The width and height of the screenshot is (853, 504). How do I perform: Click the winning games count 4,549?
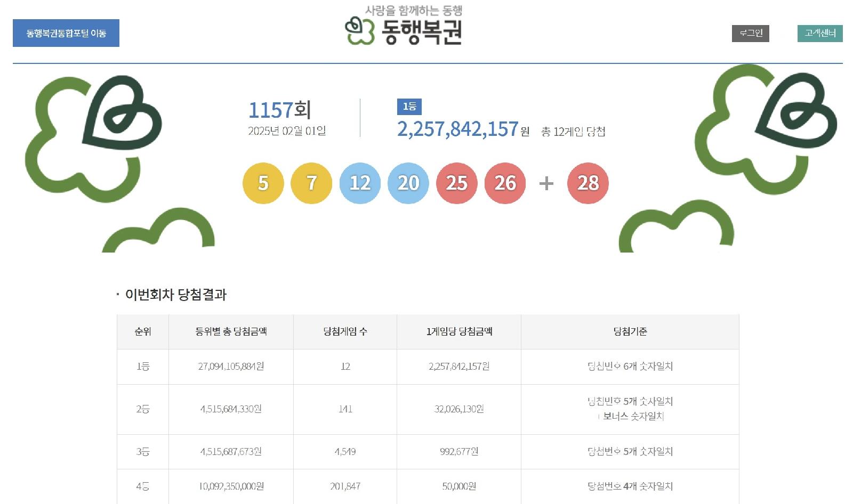tap(345, 452)
